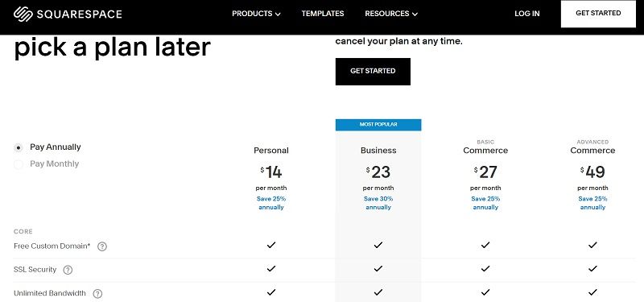
Task: Click Advanced Commerce Free Custom Domain checkmark
Action: (x=592, y=246)
